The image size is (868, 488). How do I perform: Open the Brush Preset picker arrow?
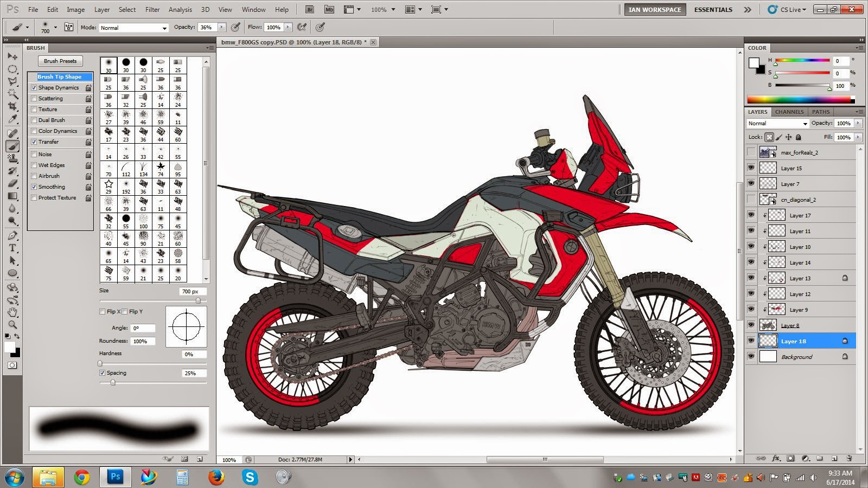[55, 27]
